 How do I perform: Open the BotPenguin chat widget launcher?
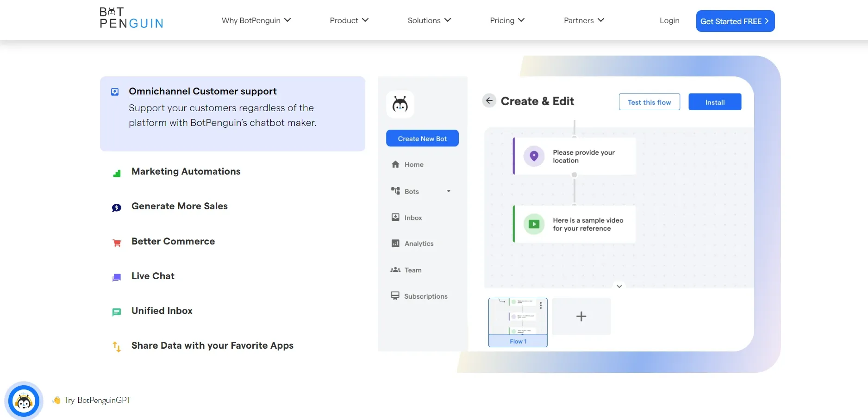24,401
